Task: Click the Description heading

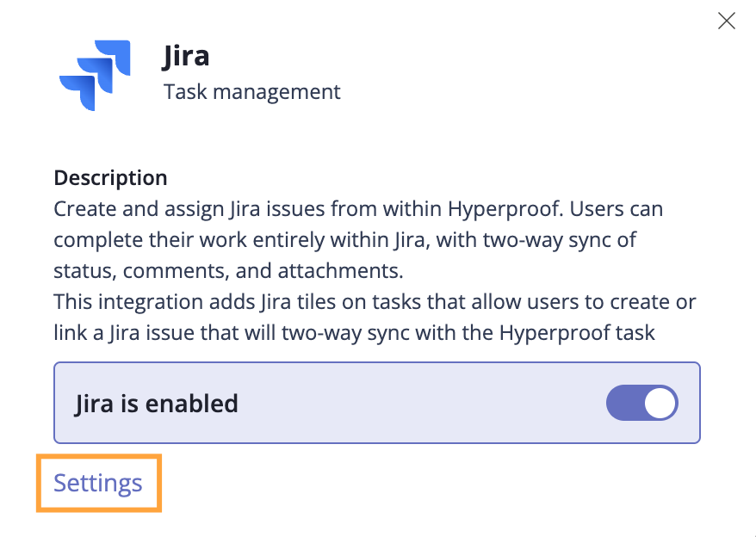Action: click(x=110, y=177)
